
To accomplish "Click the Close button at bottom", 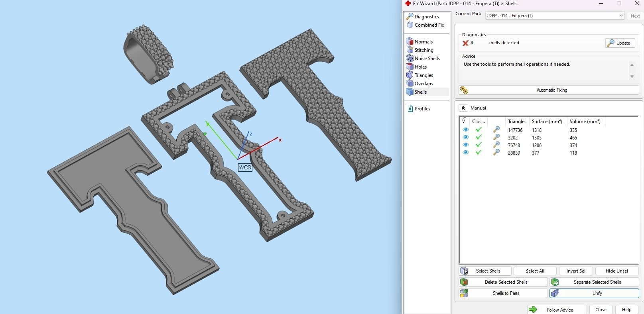I will (x=601, y=310).
